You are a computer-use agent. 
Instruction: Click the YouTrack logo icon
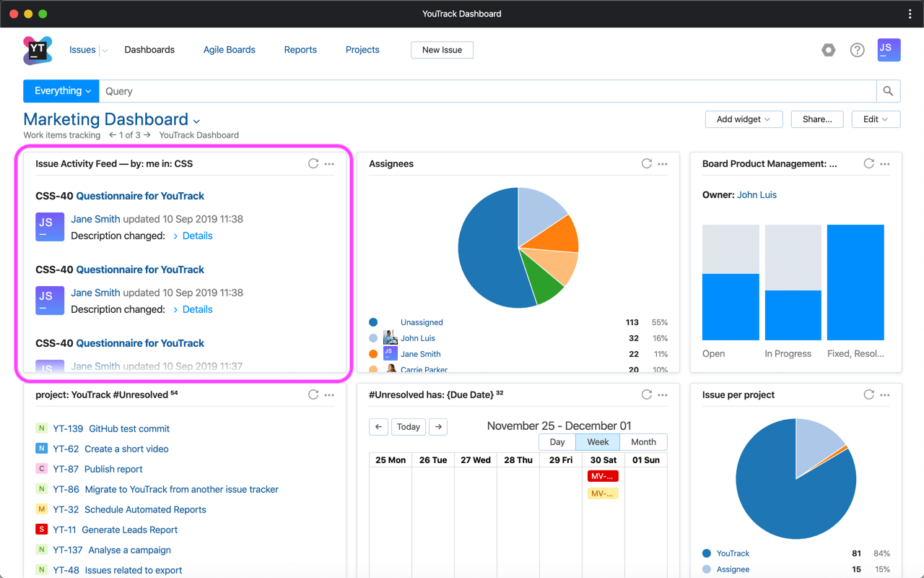[38, 50]
